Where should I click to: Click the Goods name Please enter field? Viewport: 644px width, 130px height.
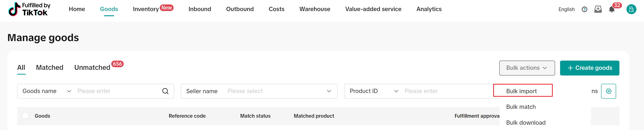tap(118, 91)
